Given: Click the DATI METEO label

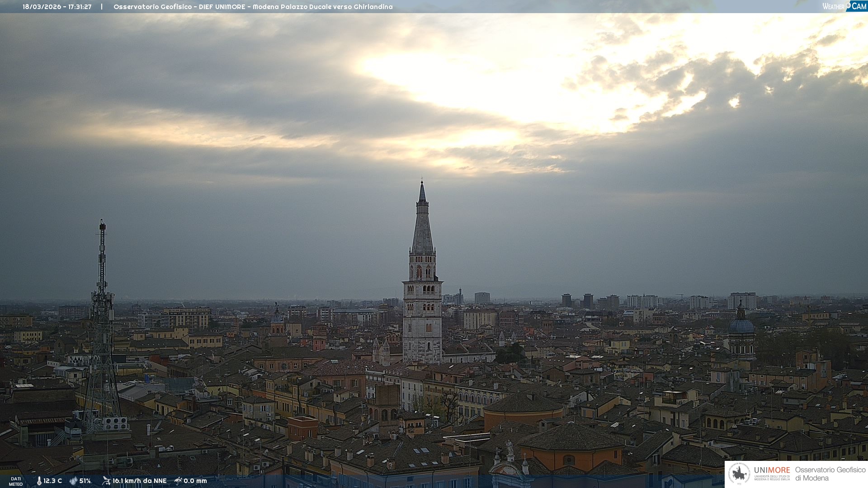Looking at the screenshot, I should (16, 481).
